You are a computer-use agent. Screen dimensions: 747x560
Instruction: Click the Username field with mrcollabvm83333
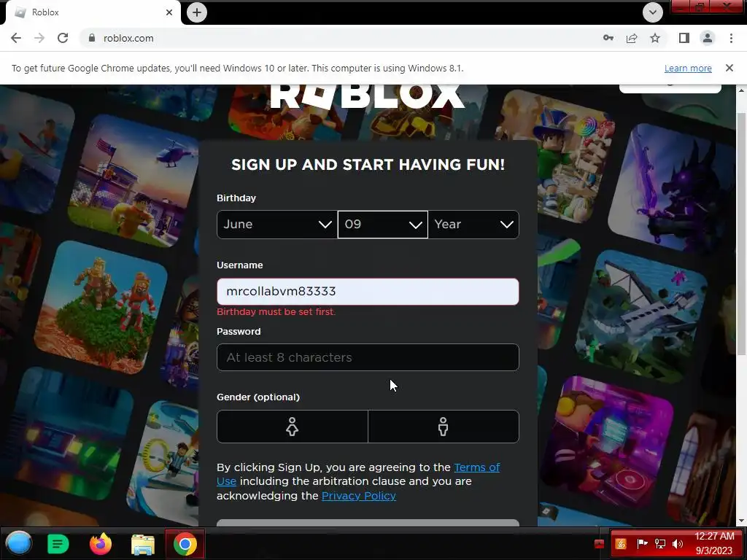(x=368, y=292)
